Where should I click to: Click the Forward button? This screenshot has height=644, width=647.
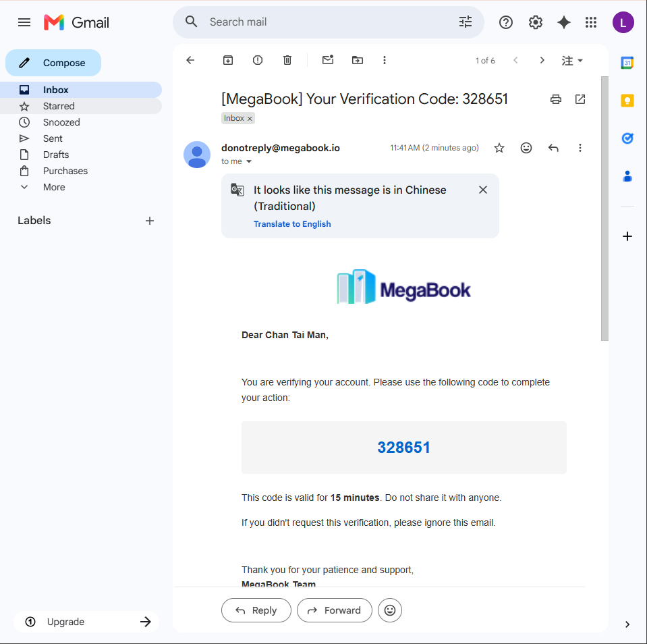pos(334,610)
